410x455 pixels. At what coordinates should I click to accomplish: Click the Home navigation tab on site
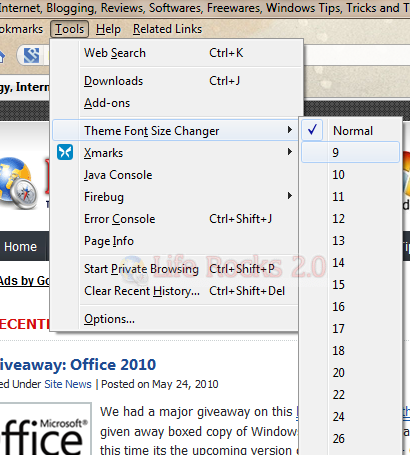pos(21,246)
